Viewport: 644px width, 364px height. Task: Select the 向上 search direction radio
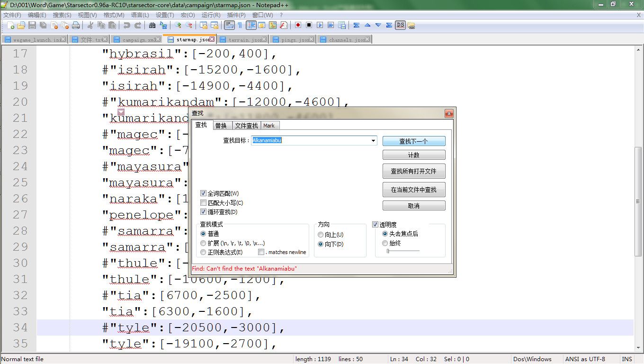coord(321,235)
